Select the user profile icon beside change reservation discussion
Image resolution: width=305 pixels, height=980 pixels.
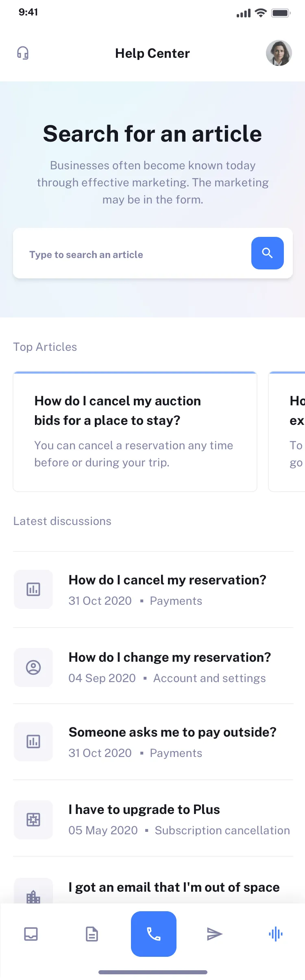click(x=33, y=667)
